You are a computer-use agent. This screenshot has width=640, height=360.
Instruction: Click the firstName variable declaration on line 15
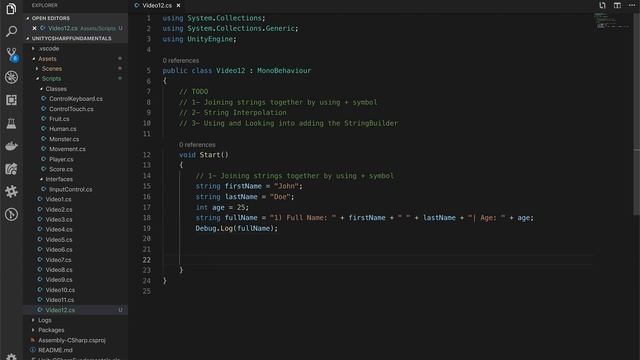click(x=243, y=186)
